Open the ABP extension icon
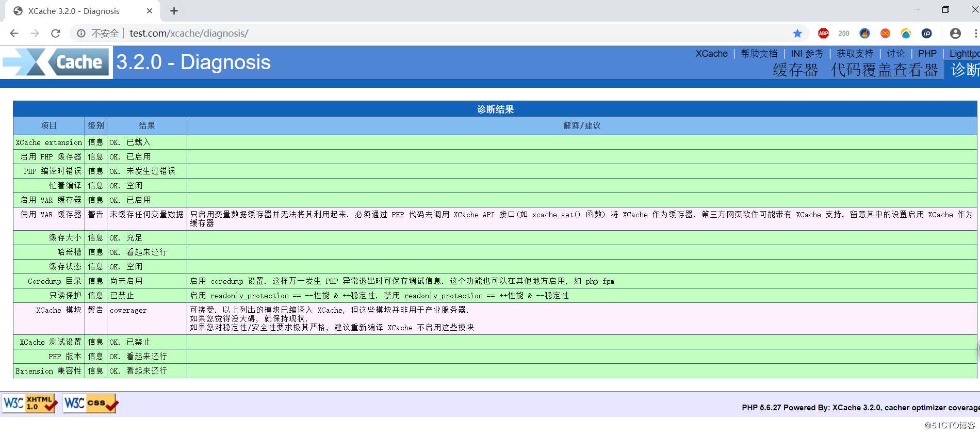The image size is (980, 434). click(823, 34)
